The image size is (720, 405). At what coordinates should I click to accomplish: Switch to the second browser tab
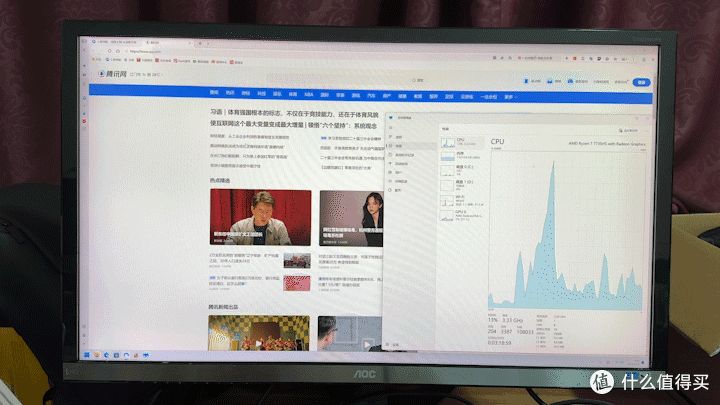coord(168,43)
